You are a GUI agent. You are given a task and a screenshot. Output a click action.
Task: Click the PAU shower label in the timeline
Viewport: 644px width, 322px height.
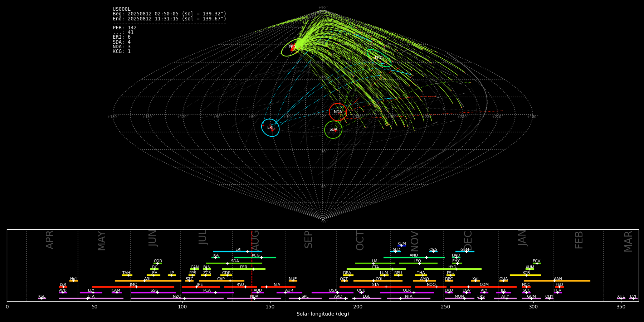[240, 285]
